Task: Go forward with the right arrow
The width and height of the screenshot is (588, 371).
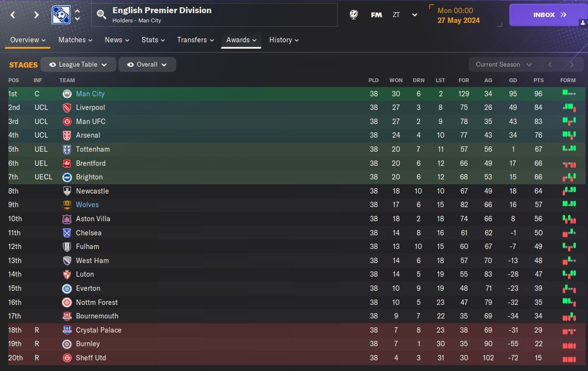Action: click(37, 15)
